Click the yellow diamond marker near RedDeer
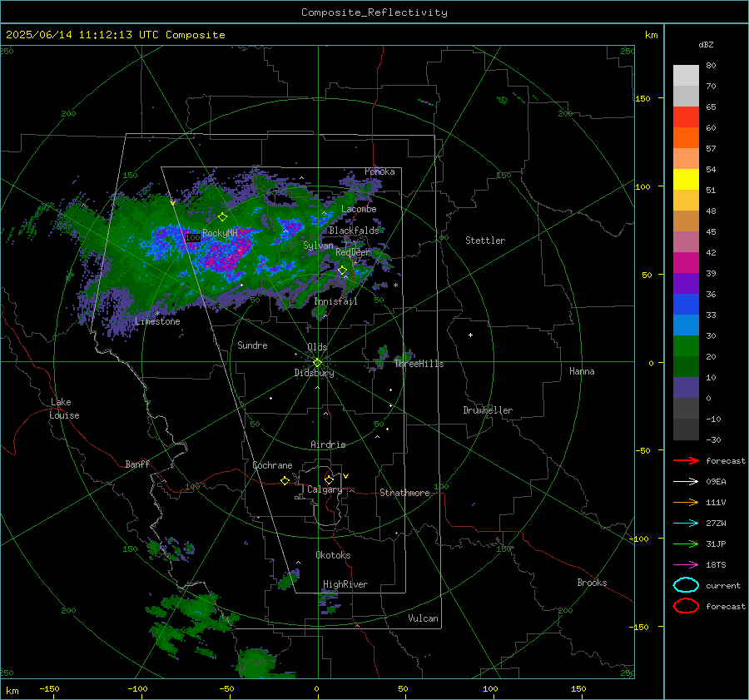The height and width of the screenshot is (700, 749). (343, 271)
